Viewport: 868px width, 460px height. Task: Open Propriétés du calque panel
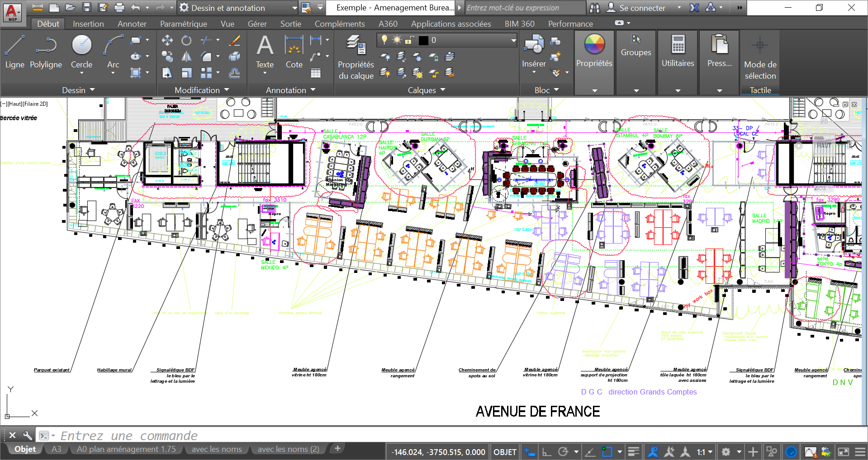[356, 57]
